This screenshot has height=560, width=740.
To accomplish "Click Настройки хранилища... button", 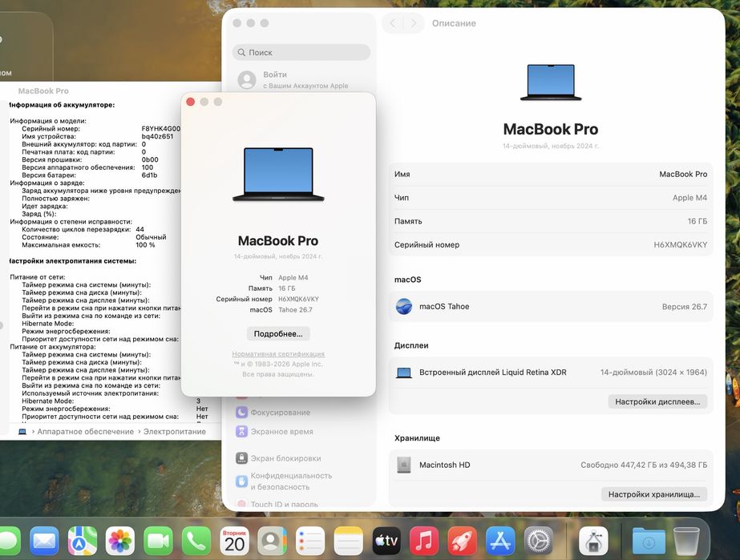I will point(654,494).
